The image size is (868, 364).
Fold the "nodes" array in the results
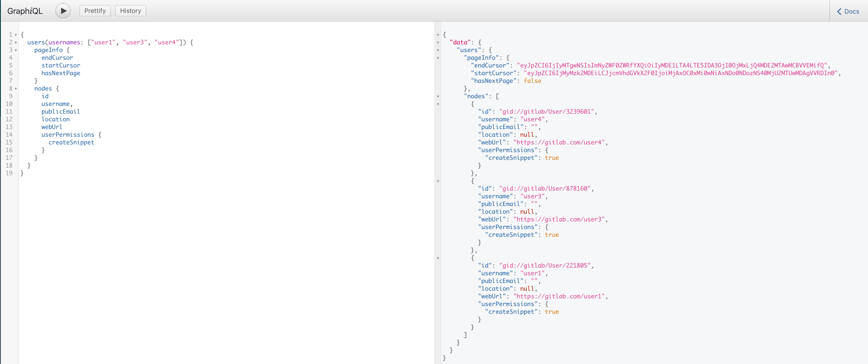(438, 96)
